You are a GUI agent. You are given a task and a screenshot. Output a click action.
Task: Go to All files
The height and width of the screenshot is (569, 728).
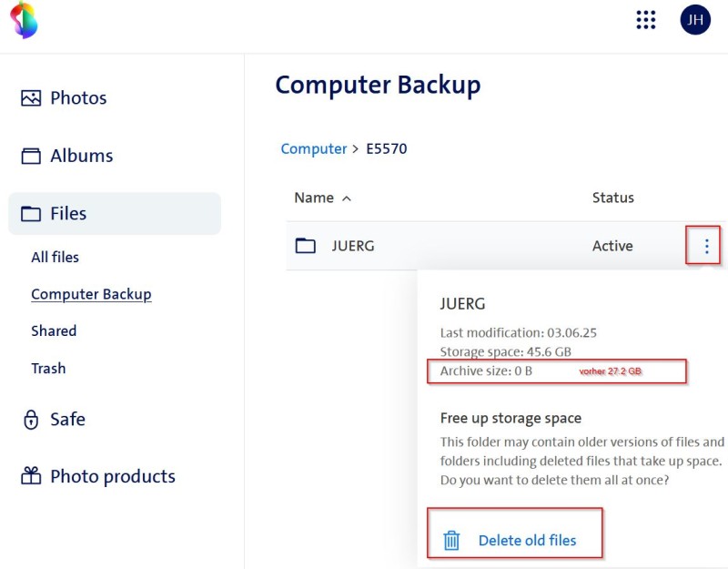tap(55, 258)
